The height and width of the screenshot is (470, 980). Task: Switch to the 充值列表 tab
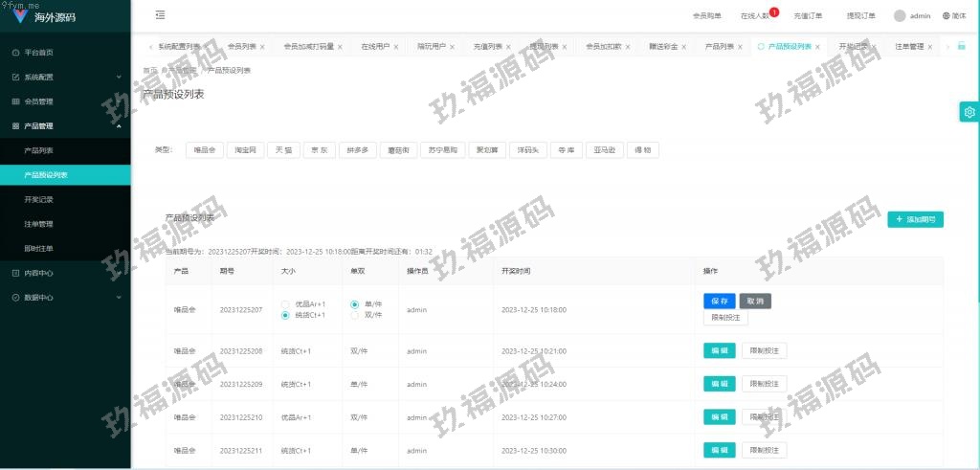(487, 46)
